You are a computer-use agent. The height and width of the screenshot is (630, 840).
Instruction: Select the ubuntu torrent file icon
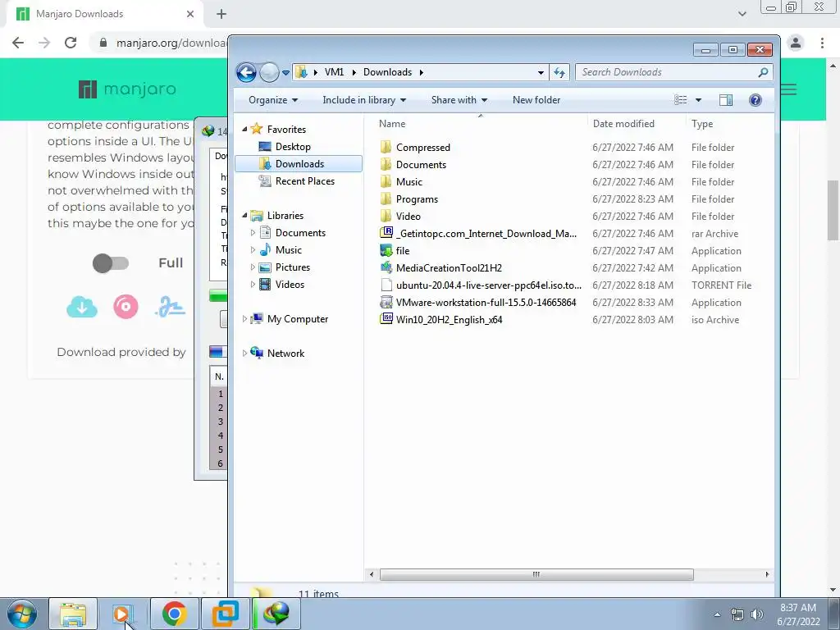[x=386, y=285]
